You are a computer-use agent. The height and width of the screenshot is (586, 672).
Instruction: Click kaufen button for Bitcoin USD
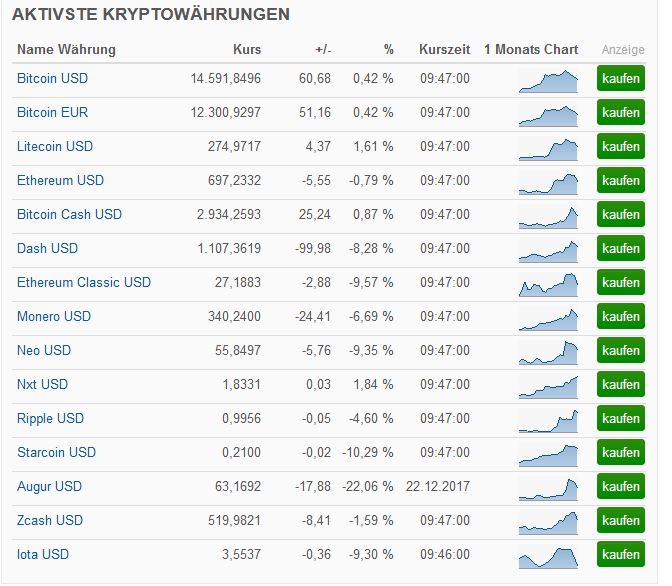tap(621, 79)
